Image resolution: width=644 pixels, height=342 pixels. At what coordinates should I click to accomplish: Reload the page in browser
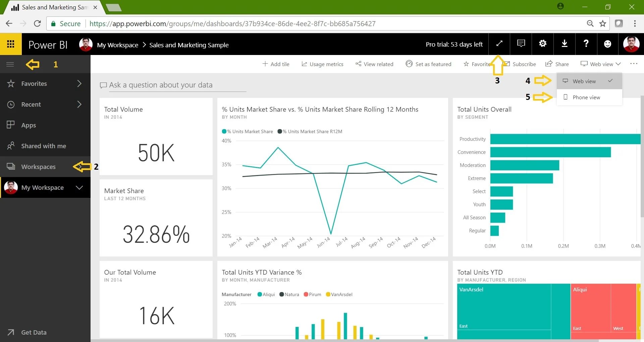tap(37, 23)
